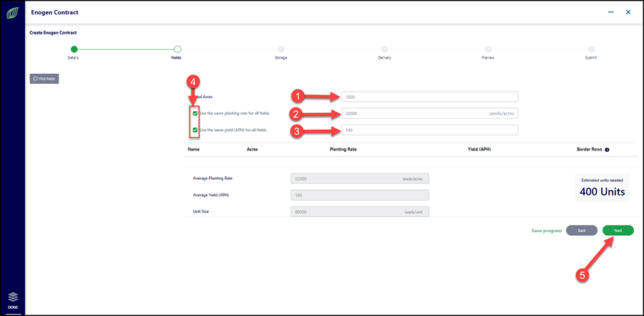644x316 pixels.
Task: Select the Submit step
Action: [592, 49]
